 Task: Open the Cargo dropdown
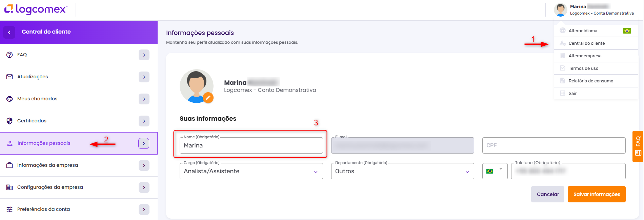pos(251,171)
